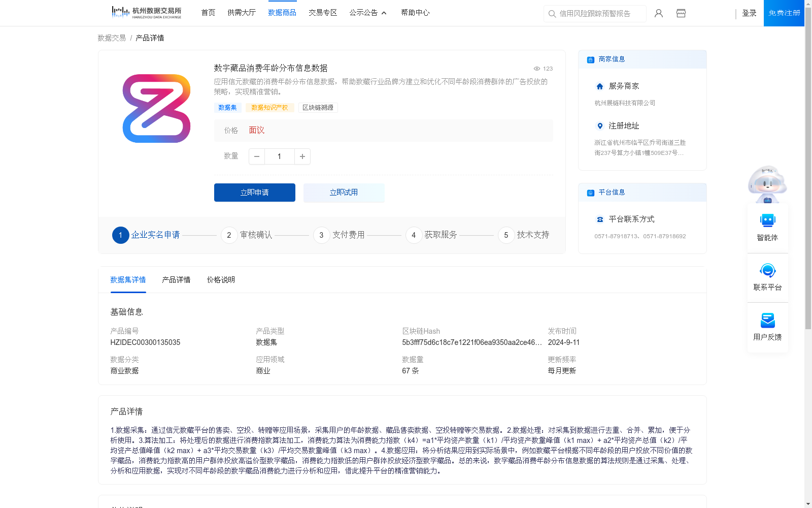This screenshot has width=812, height=508.
Task: Select the 数据集详情 tab
Action: coord(128,280)
